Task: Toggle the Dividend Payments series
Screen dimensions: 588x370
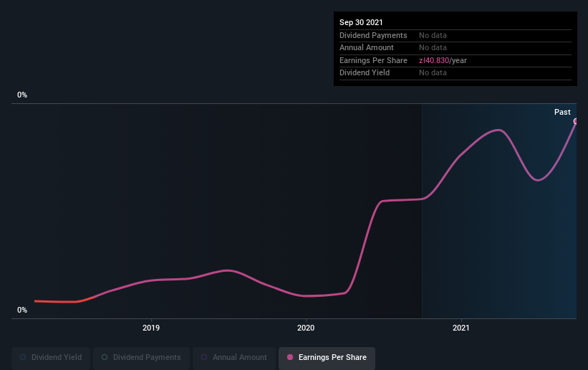Action: click(x=141, y=357)
